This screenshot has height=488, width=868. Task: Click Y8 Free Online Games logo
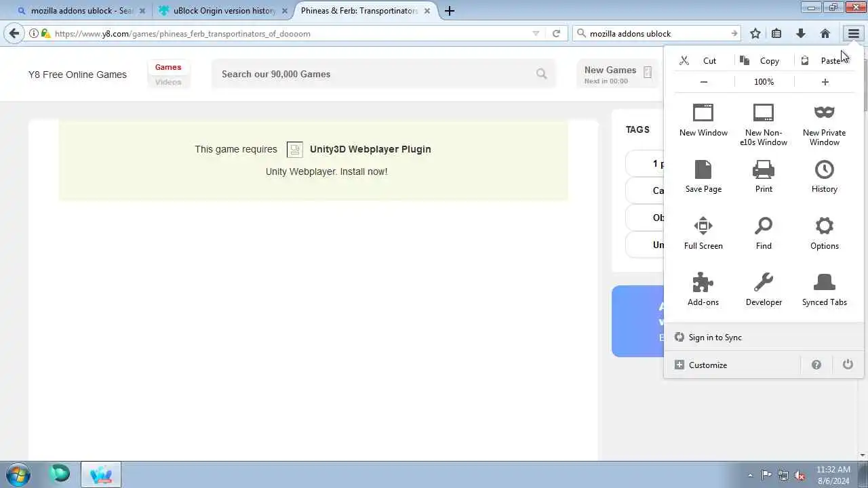pyautogui.click(x=77, y=75)
